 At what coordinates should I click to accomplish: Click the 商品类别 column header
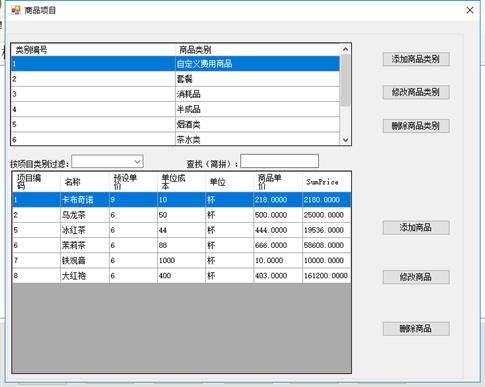coord(257,50)
